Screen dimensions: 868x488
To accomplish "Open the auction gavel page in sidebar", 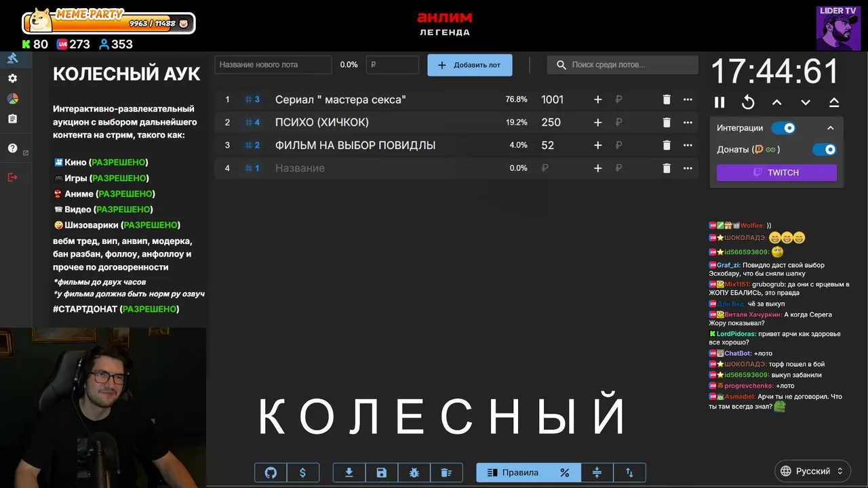I will [12, 58].
